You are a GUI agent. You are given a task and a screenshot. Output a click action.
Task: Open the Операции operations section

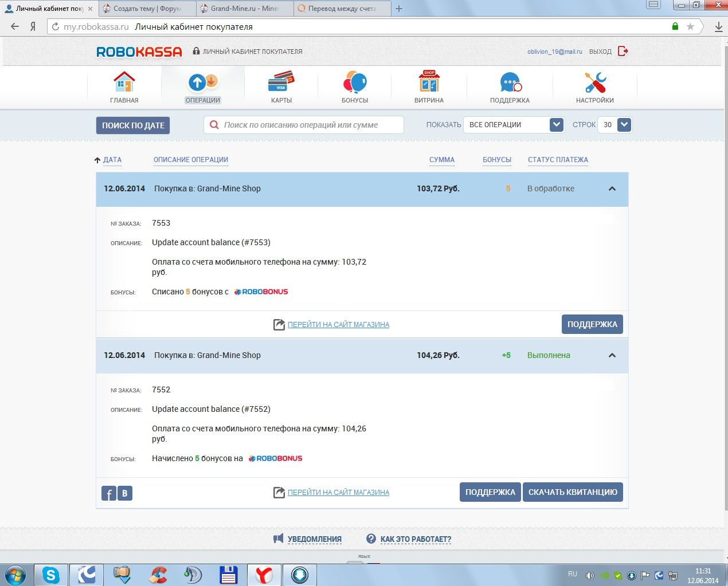(203, 87)
